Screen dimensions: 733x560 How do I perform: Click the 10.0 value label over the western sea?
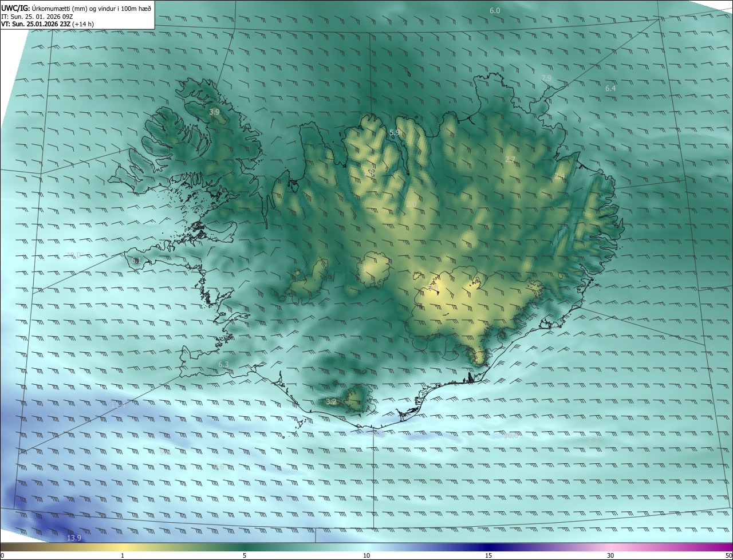(x=73, y=255)
